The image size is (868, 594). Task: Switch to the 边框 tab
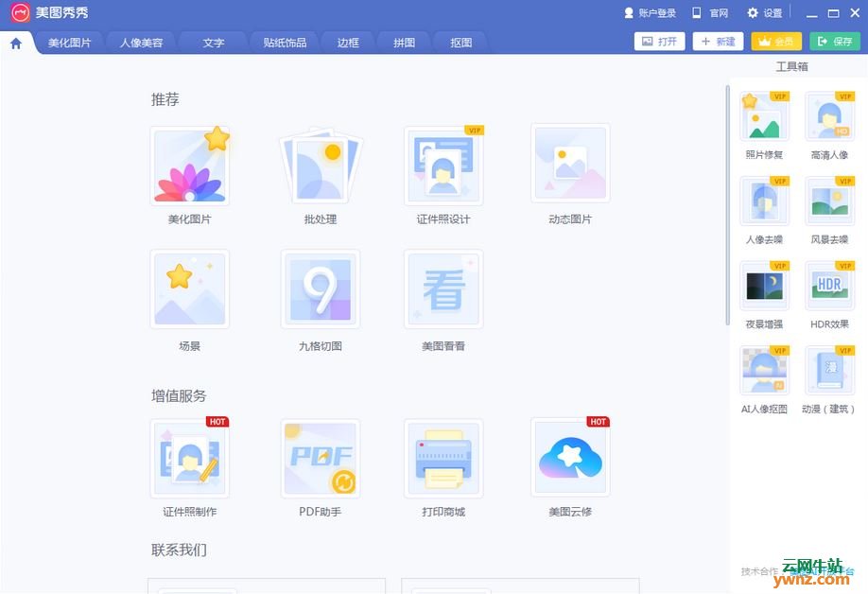pos(348,43)
